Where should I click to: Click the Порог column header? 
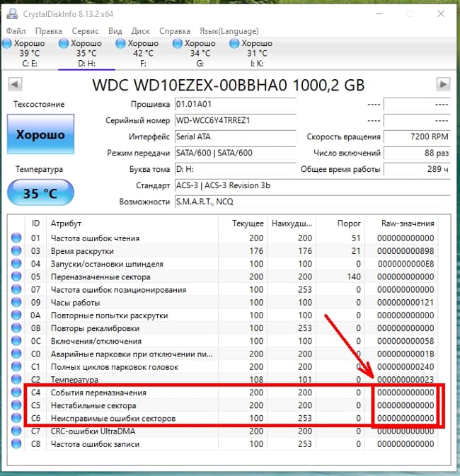(x=340, y=224)
